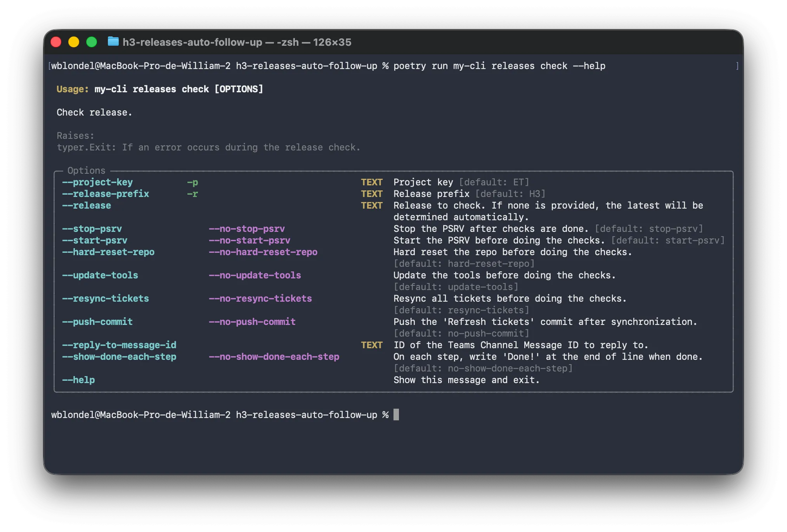Click the --no-start-psrv option
The height and width of the screenshot is (532, 787).
pyautogui.click(x=250, y=240)
